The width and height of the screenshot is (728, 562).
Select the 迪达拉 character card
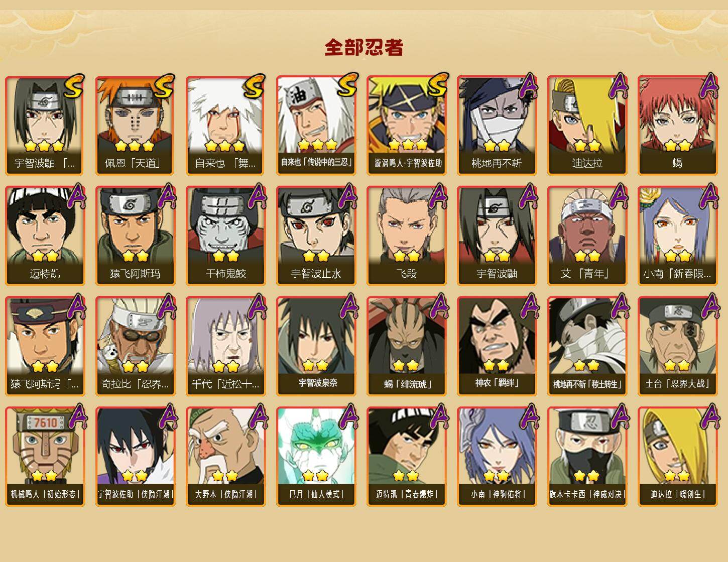587,125
